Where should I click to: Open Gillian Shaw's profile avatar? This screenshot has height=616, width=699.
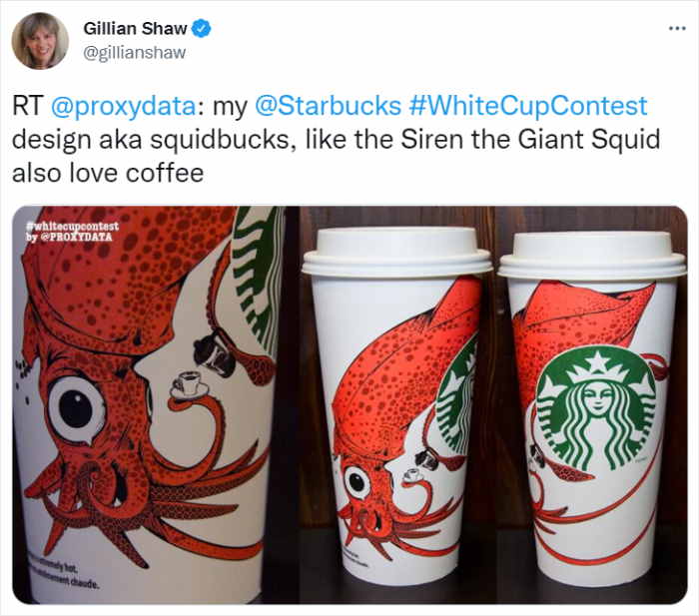coord(40,41)
